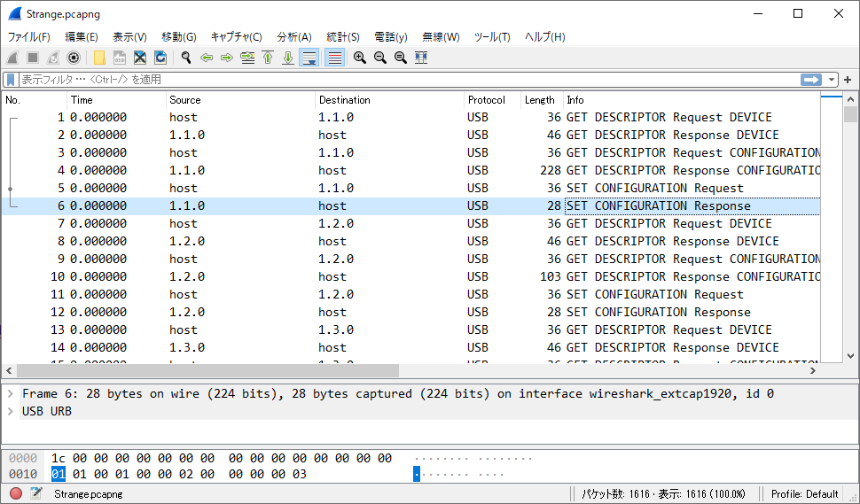Open the 編集(E) menu
The image size is (860, 504).
[82, 36]
